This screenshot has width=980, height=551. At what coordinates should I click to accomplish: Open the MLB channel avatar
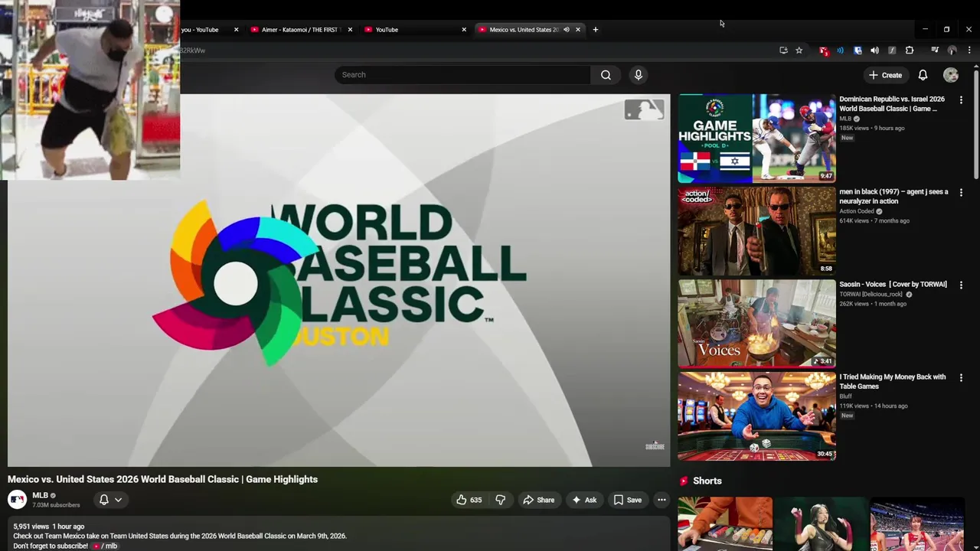click(17, 500)
